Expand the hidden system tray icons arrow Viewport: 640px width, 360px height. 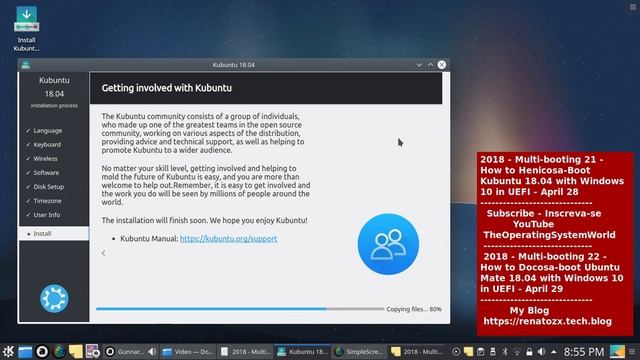553,351
